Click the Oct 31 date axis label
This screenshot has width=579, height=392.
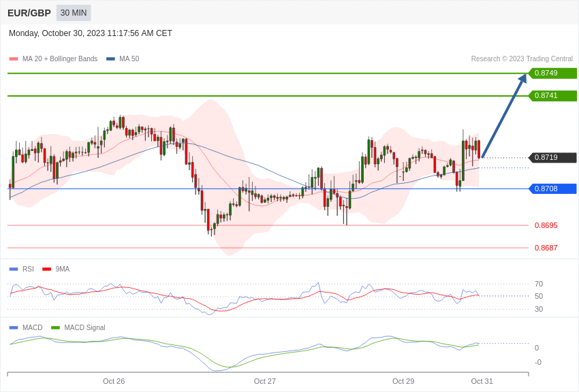pos(482,381)
